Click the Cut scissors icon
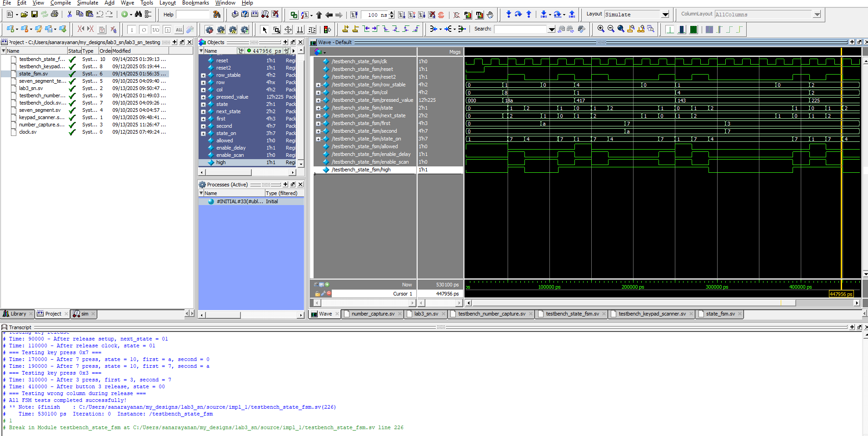Screen dimensions: 868x436 tap(70, 15)
